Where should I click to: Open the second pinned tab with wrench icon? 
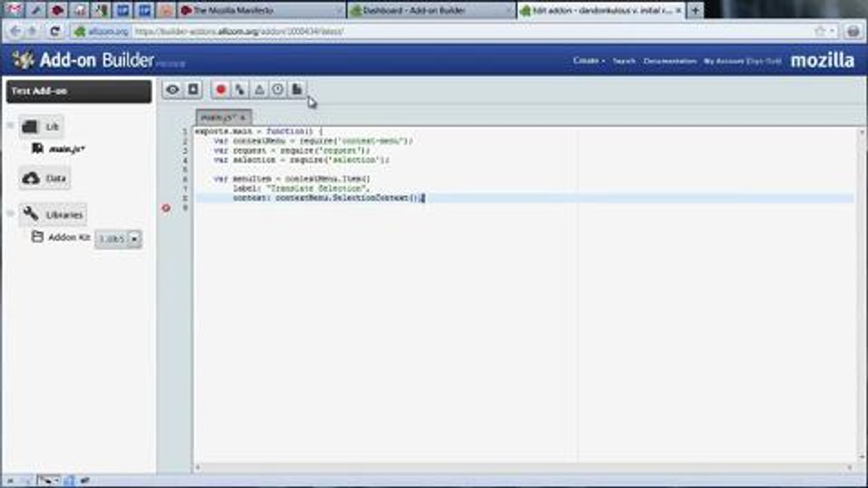point(35,10)
